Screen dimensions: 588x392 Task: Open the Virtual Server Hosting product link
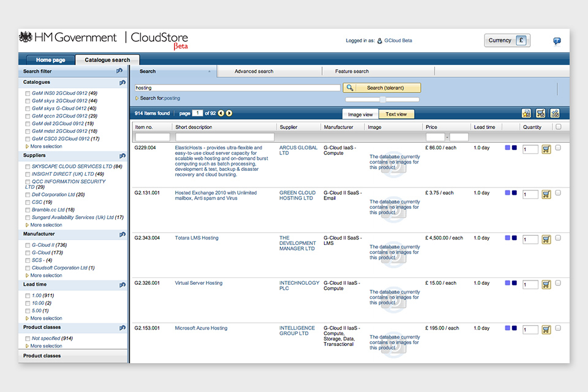point(198,283)
